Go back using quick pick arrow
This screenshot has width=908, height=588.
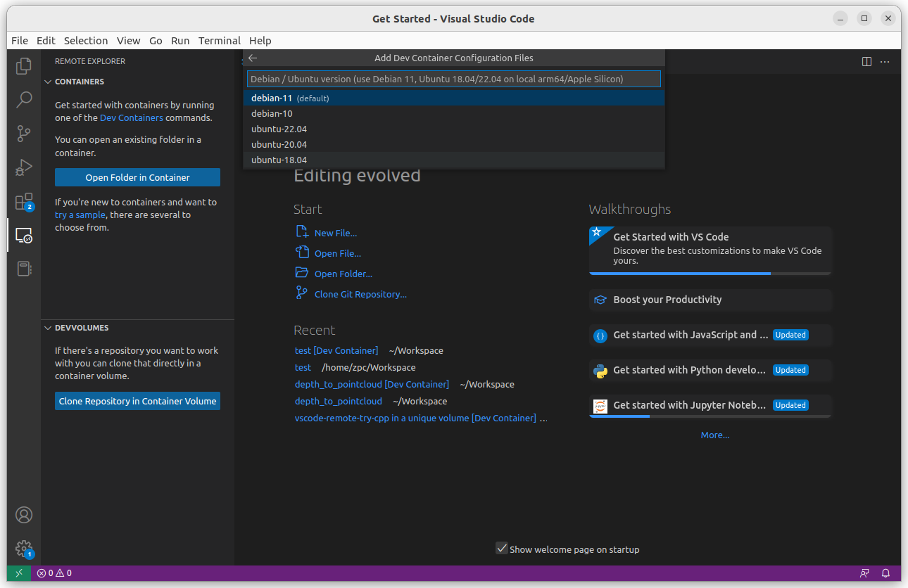pyautogui.click(x=253, y=58)
